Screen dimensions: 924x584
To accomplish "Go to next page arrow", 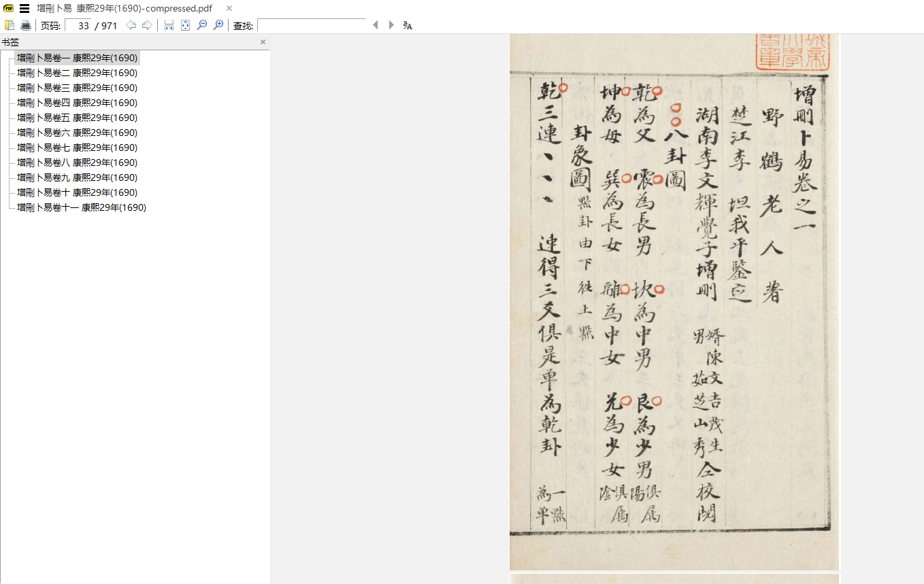I will coord(147,25).
